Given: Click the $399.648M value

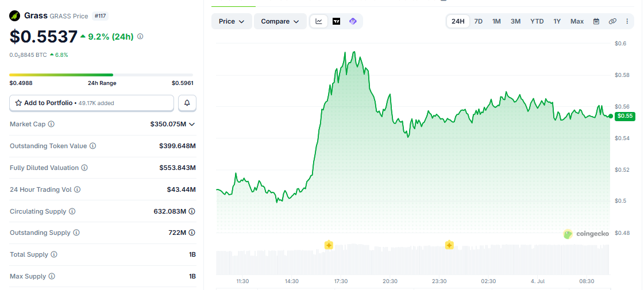Looking at the screenshot, I should [178, 146].
